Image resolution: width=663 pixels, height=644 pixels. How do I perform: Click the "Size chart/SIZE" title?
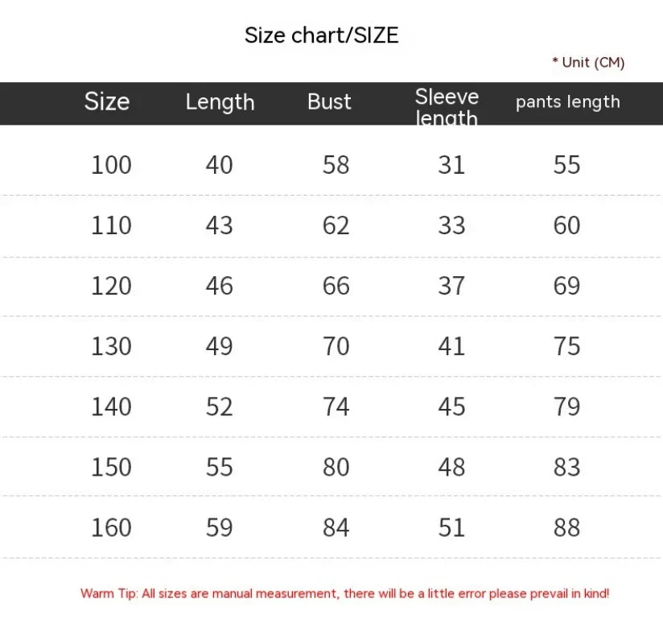click(321, 35)
